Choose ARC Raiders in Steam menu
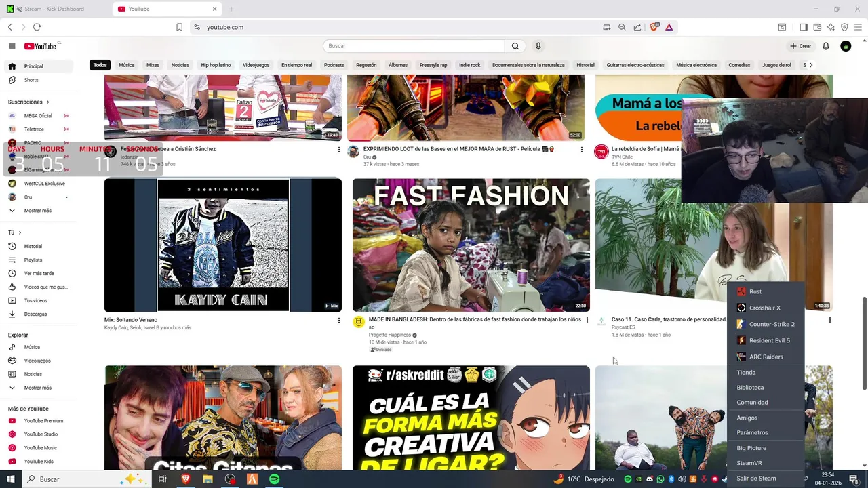Image resolution: width=868 pixels, height=488 pixels. pyautogui.click(x=766, y=357)
